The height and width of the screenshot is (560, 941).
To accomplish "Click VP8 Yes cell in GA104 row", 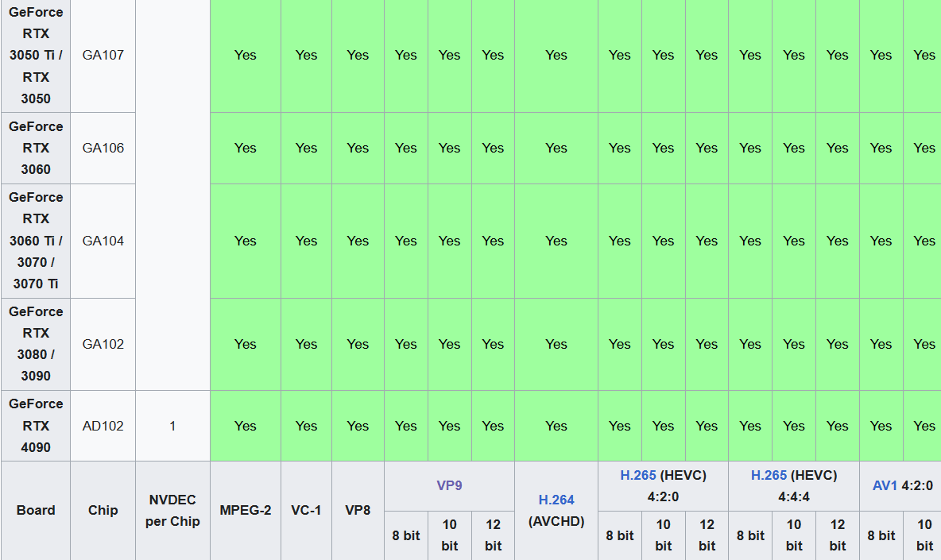I will (358, 241).
